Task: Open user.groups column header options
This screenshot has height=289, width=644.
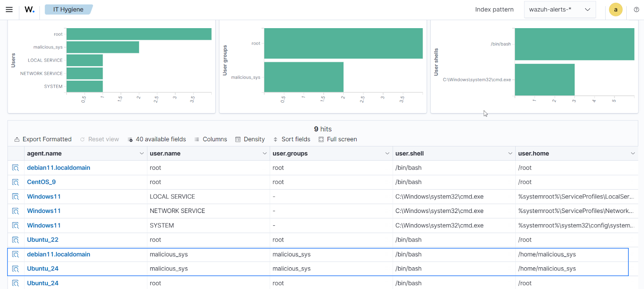Action: [x=387, y=153]
